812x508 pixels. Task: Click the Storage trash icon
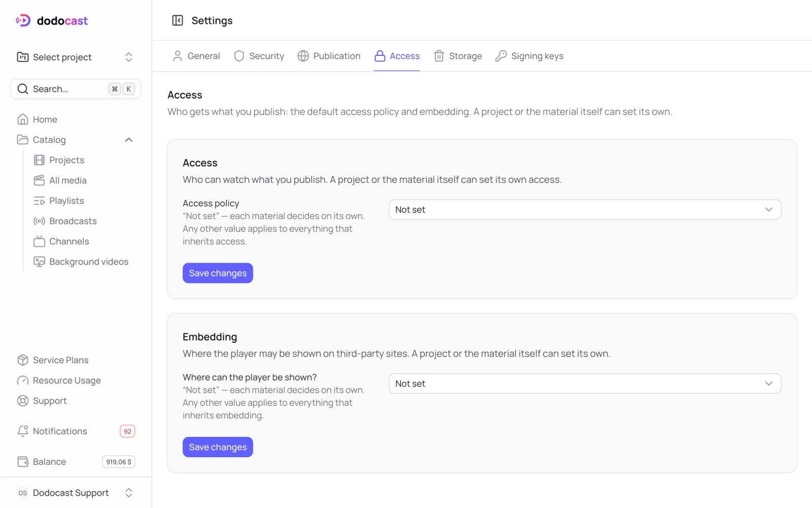(x=439, y=56)
